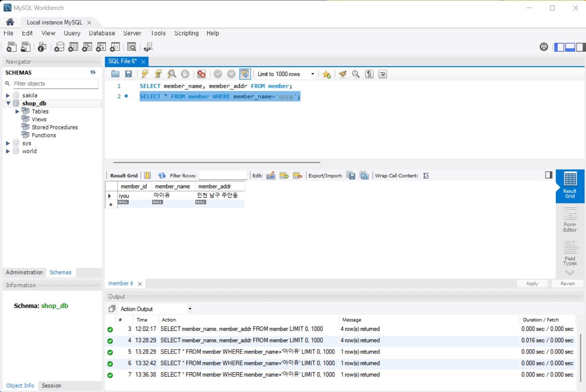Image resolution: width=586 pixels, height=392 pixels.
Task: Search table data icon
Action: (x=132, y=47)
